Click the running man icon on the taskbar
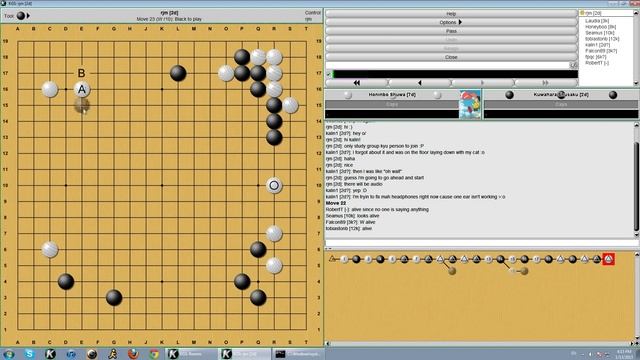Viewport: 640px width, 360px height. click(x=113, y=354)
